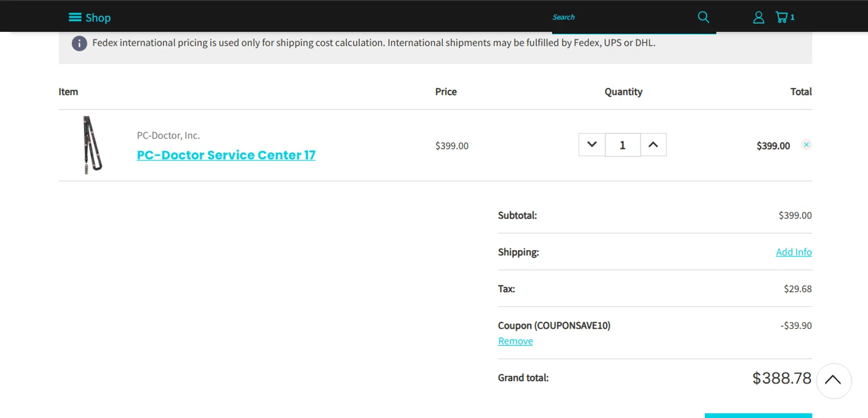Open the Shop hamburger menu
The image size is (868, 418).
pyautogui.click(x=75, y=17)
